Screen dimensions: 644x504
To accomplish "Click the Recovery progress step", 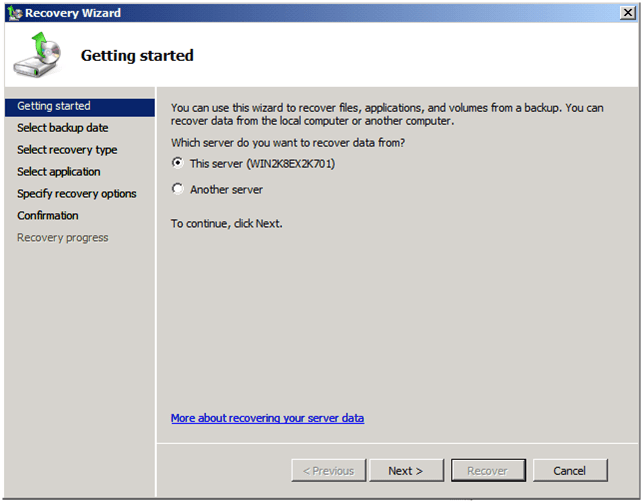I will point(63,238).
